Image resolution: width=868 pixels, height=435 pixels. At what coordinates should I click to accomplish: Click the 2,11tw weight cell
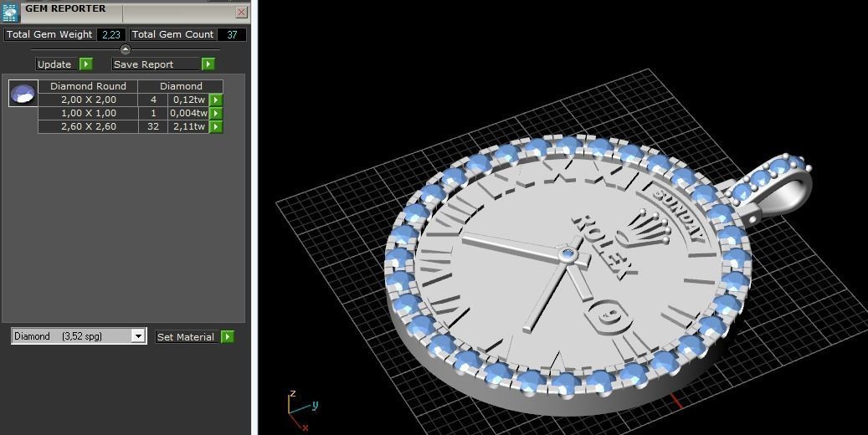pyautogui.click(x=189, y=126)
